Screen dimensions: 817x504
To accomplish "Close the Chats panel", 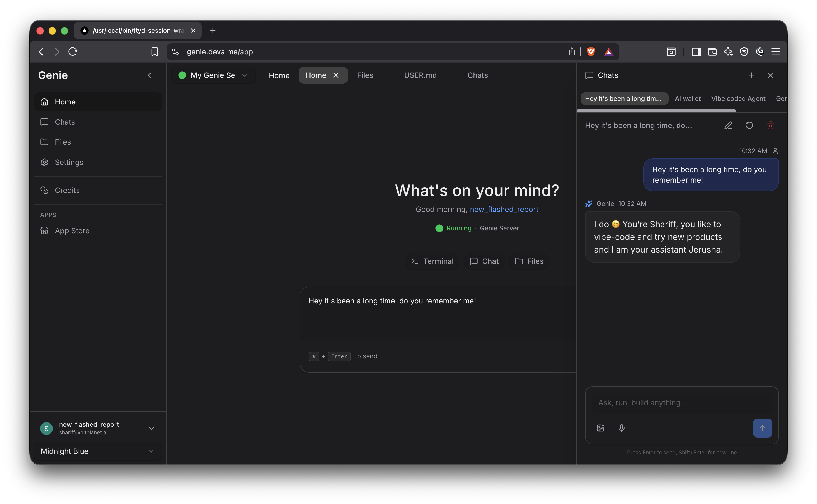I will coord(770,75).
